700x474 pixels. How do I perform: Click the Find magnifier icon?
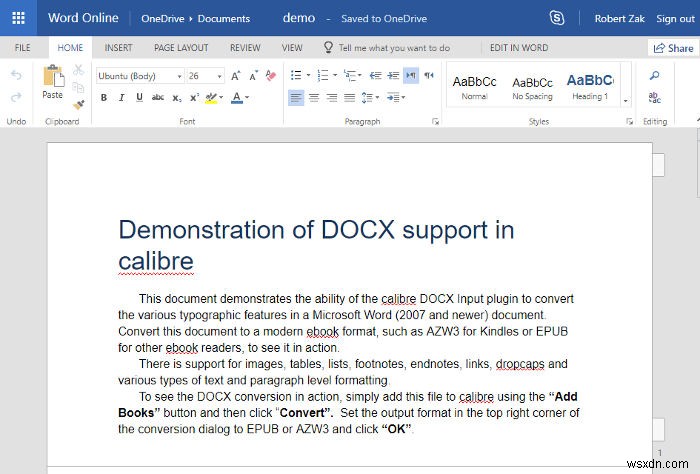(x=654, y=75)
